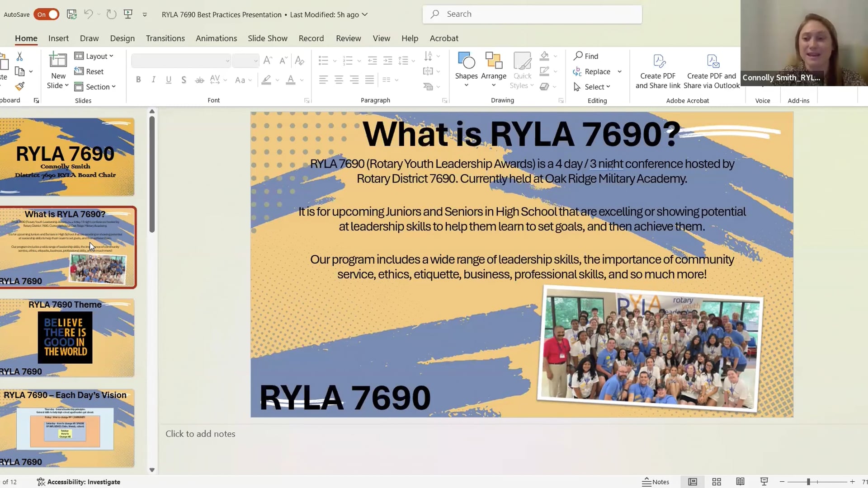
Task: Click the Save icon in the title bar
Action: (x=71, y=14)
